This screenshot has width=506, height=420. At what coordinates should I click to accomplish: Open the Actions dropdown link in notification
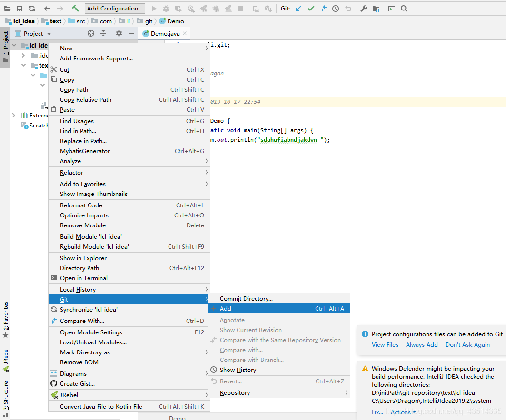403,412
